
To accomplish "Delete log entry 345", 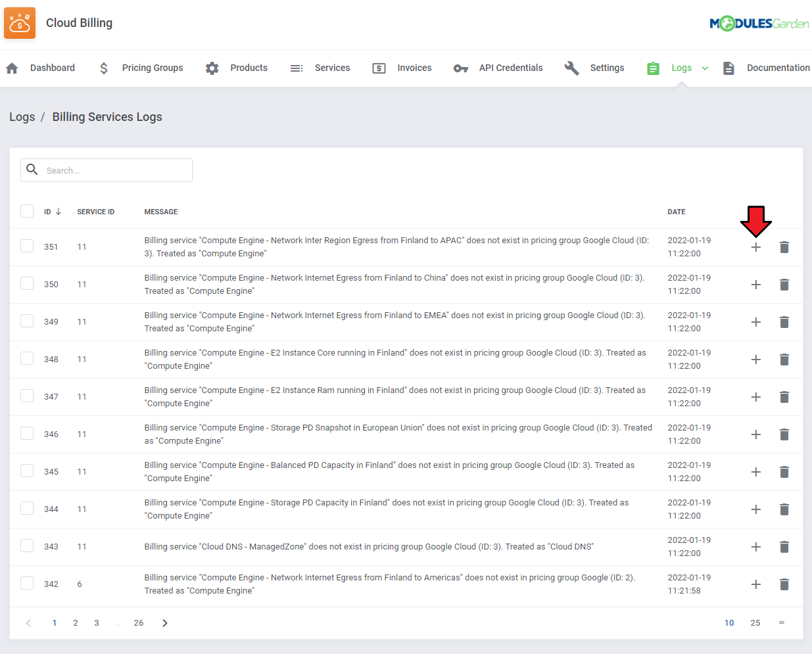I will (x=784, y=472).
